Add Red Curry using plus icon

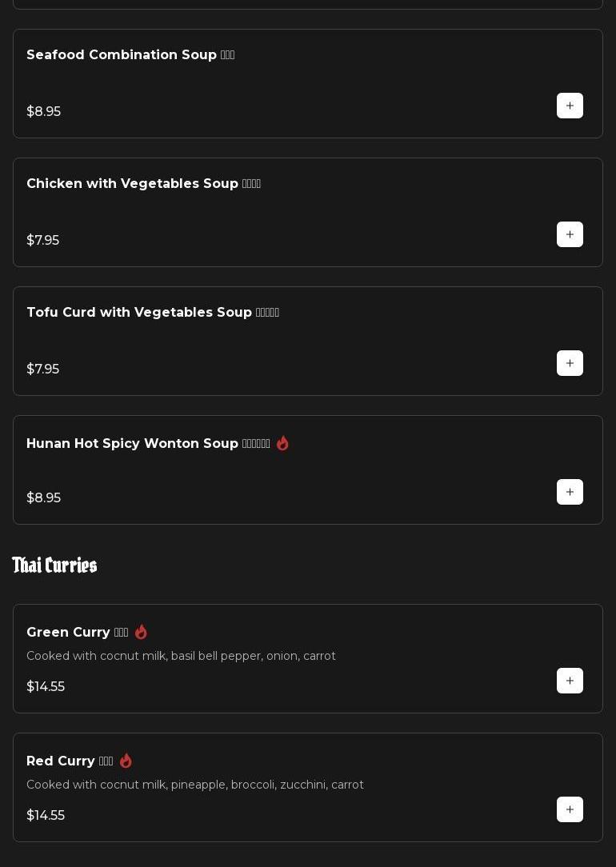(570, 809)
